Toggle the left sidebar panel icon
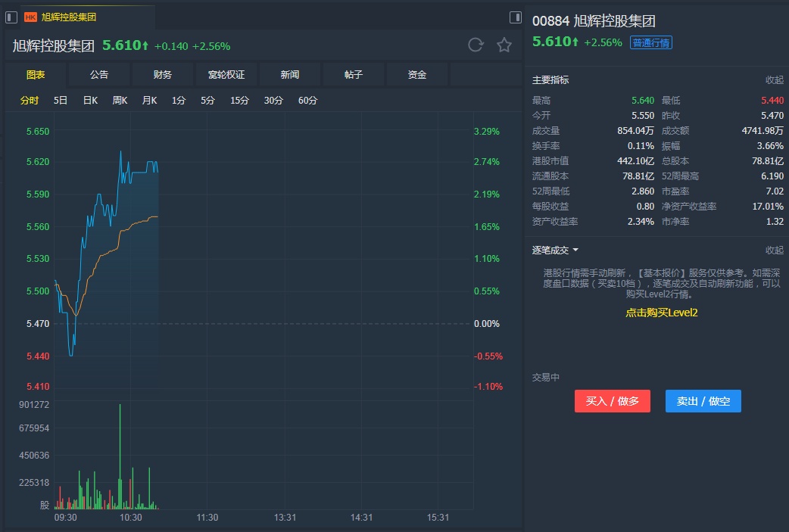The image size is (789, 532). tap(11, 17)
